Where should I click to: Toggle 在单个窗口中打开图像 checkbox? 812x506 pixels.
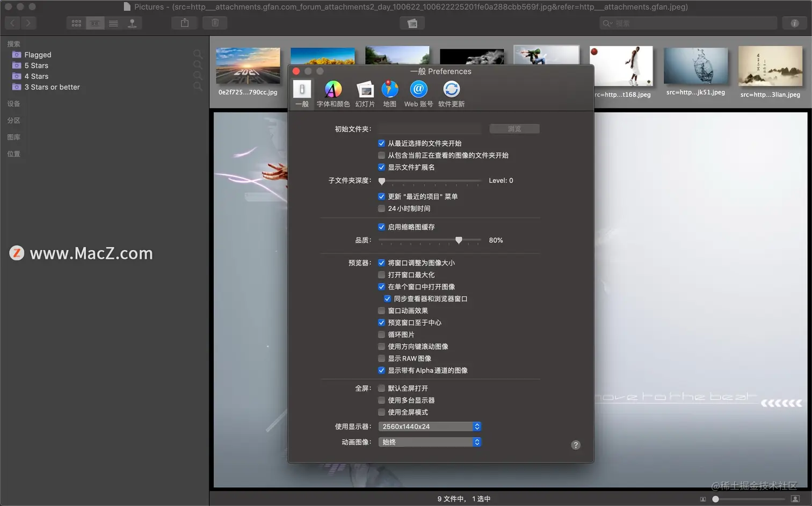(x=381, y=287)
